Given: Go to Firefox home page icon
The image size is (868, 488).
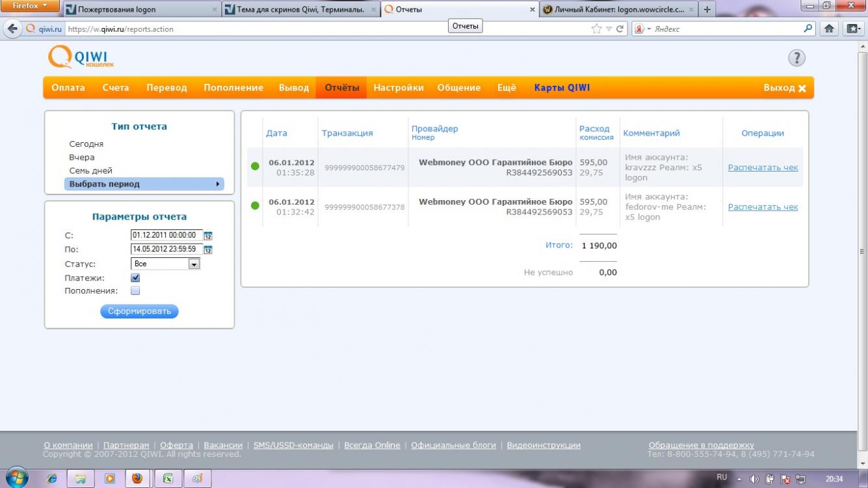Looking at the screenshot, I should tap(829, 29).
